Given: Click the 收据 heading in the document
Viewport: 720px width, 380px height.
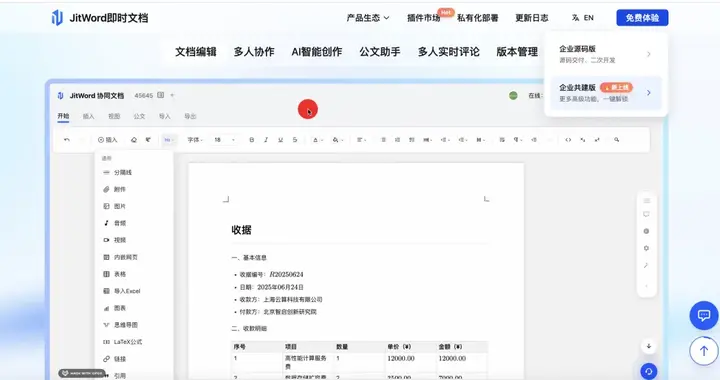Looking at the screenshot, I should (x=242, y=230).
